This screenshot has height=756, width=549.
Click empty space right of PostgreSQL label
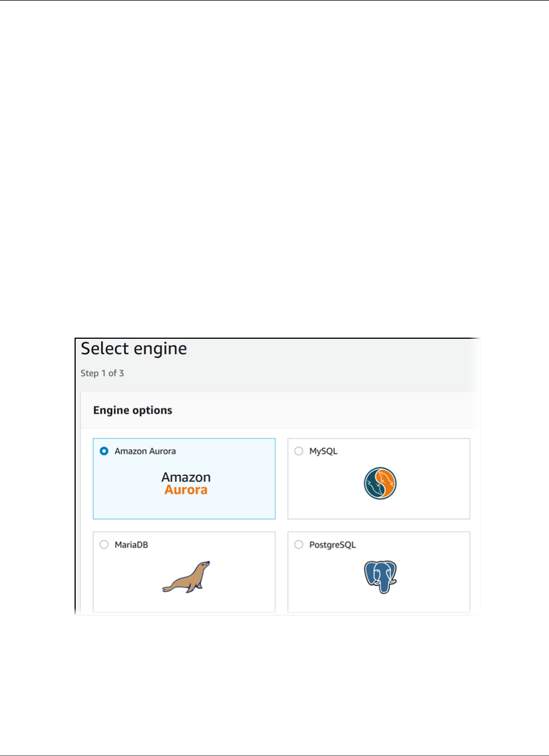418,545
